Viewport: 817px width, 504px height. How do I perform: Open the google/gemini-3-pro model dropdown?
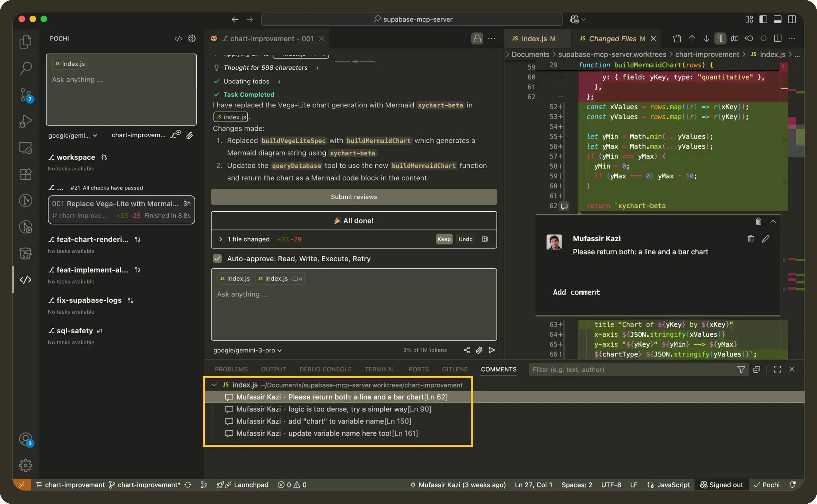point(247,350)
